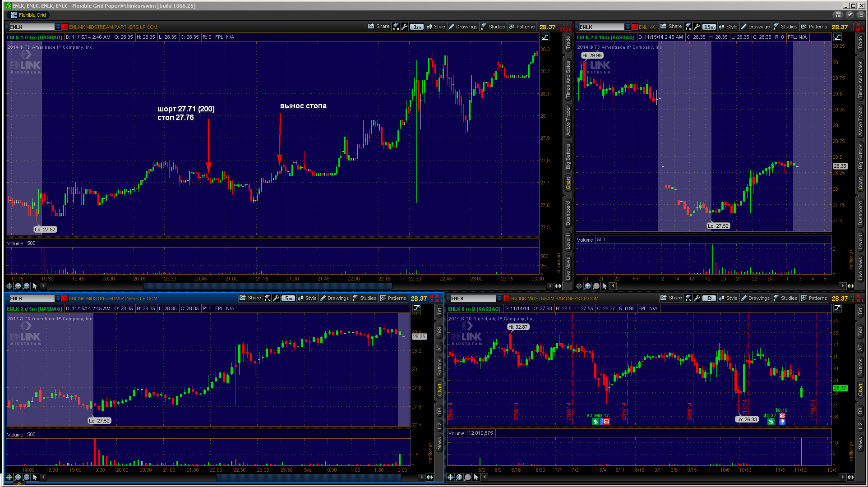Select pointer tool under the 15m chart
This screenshot has width=868, height=487.
click(x=605, y=286)
